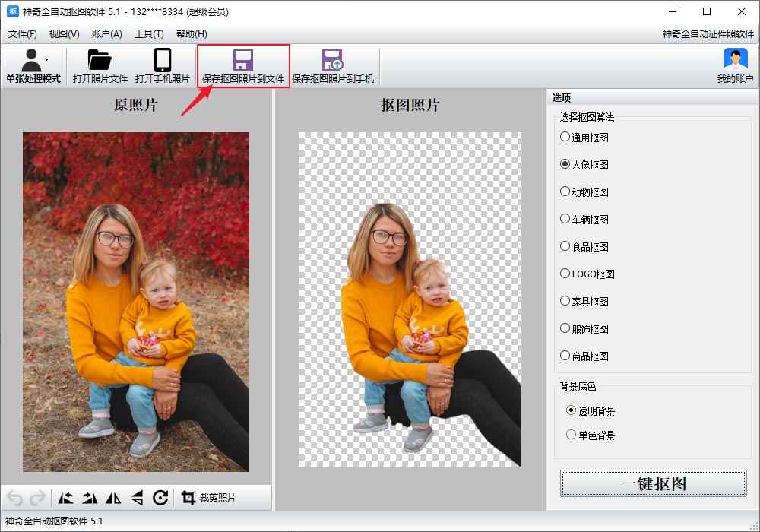Click the 打开手机照片 phone icon

pyautogui.click(x=162, y=65)
